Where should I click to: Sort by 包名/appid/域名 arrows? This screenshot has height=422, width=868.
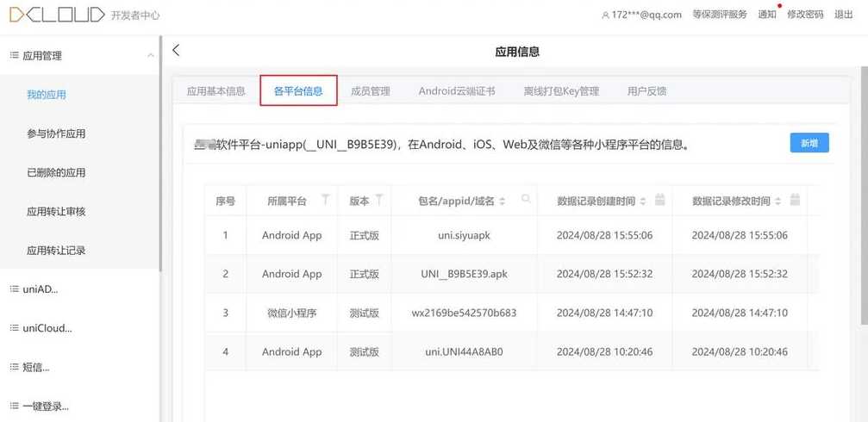pyautogui.click(x=502, y=202)
